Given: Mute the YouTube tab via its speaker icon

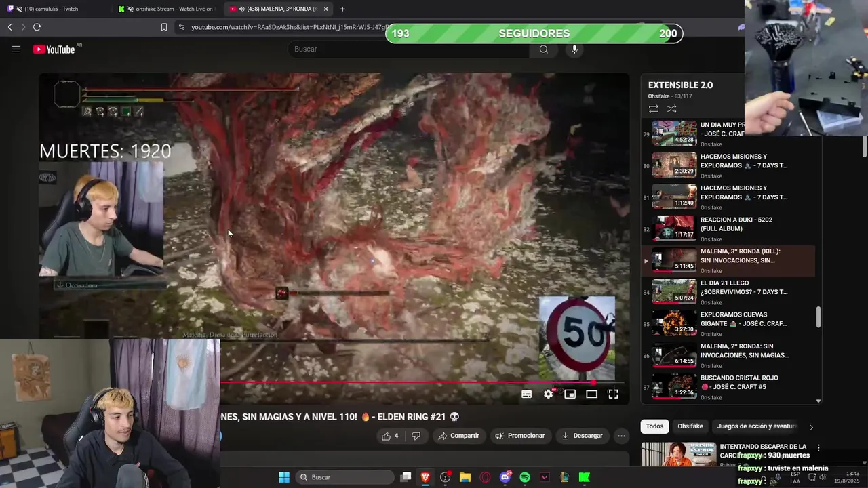Looking at the screenshot, I should point(242,9).
